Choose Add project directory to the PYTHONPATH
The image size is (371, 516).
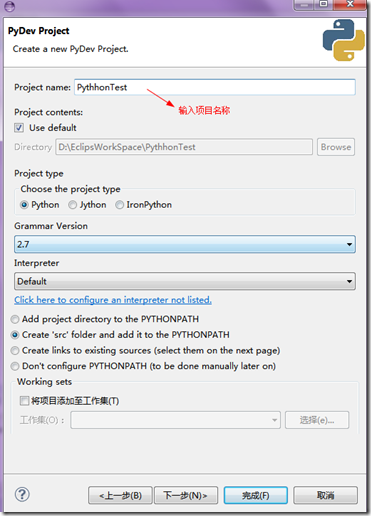click(15, 319)
